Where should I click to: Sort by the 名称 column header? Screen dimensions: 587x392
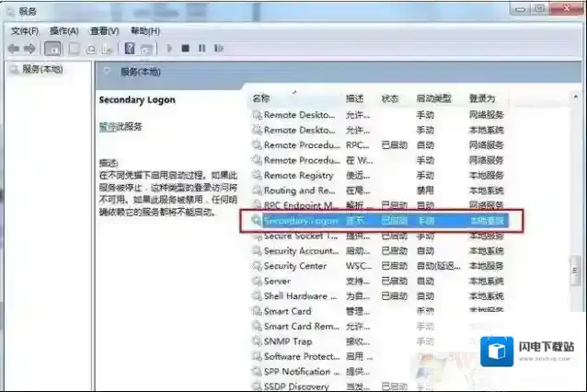tap(261, 98)
